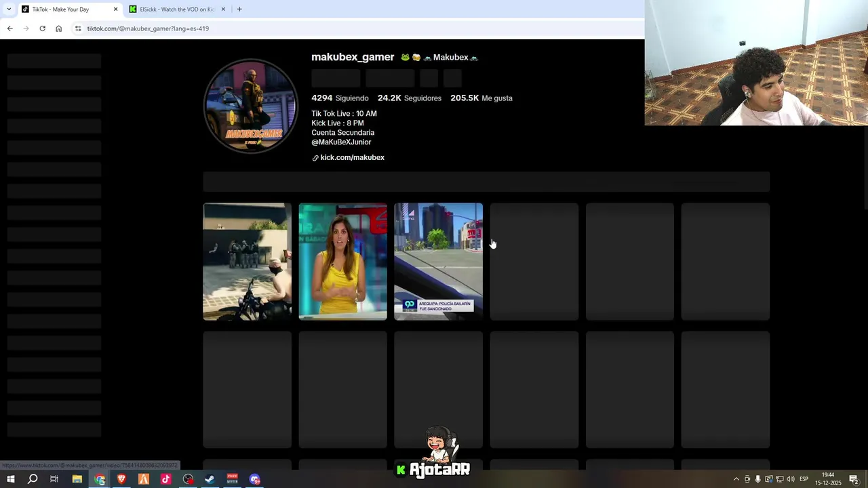Reload the TikTok page
Image resolution: width=868 pixels, height=488 pixels.
pyautogui.click(x=42, y=28)
